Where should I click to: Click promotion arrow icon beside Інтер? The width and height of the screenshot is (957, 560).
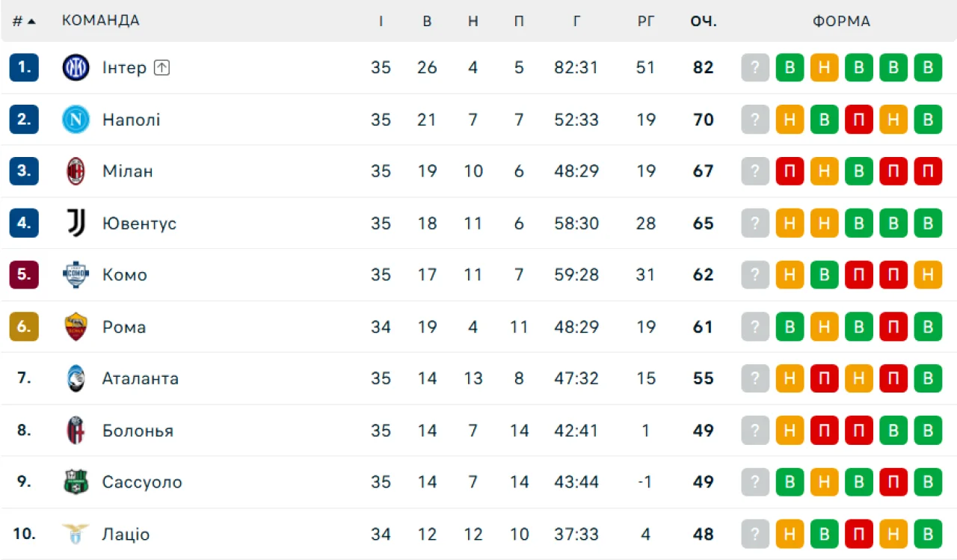click(162, 67)
